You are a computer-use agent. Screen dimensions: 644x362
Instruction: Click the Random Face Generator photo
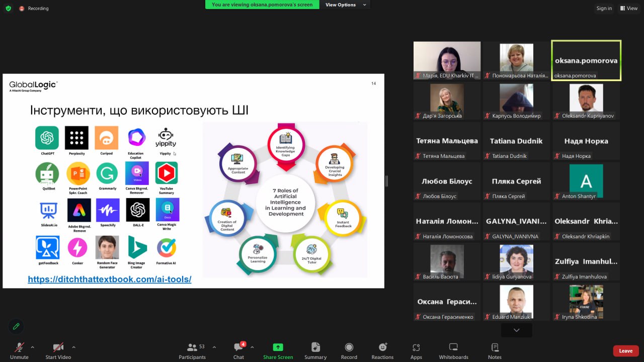[x=107, y=247]
